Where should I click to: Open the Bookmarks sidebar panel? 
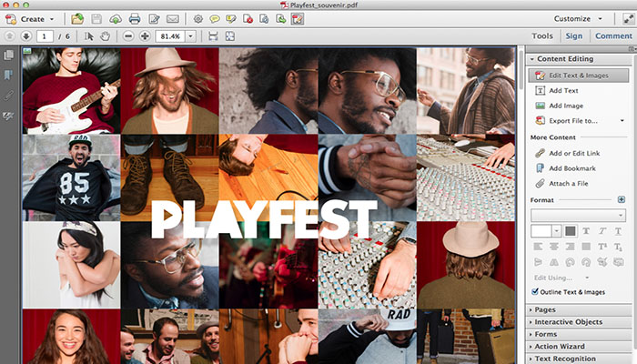pyautogui.click(x=9, y=75)
